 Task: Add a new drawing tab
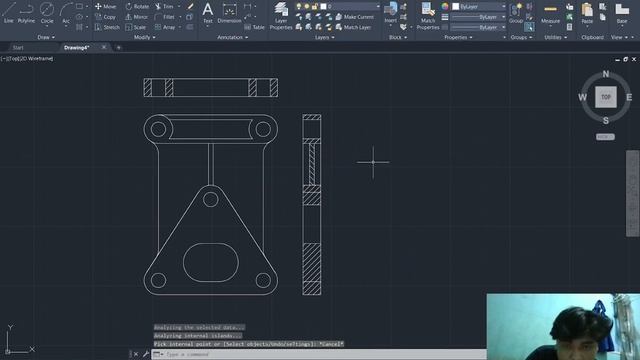[118, 48]
